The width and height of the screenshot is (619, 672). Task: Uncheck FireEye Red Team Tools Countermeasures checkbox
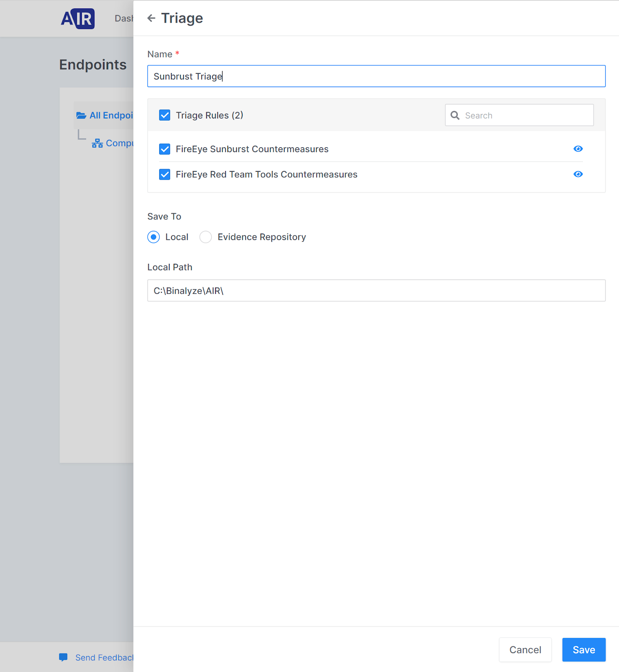tap(165, 174)
